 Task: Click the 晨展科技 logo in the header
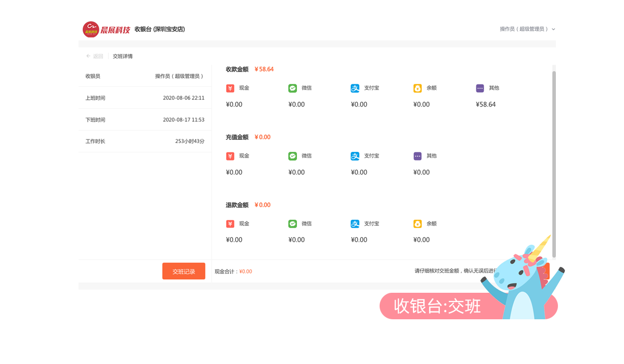click(107, 29)
